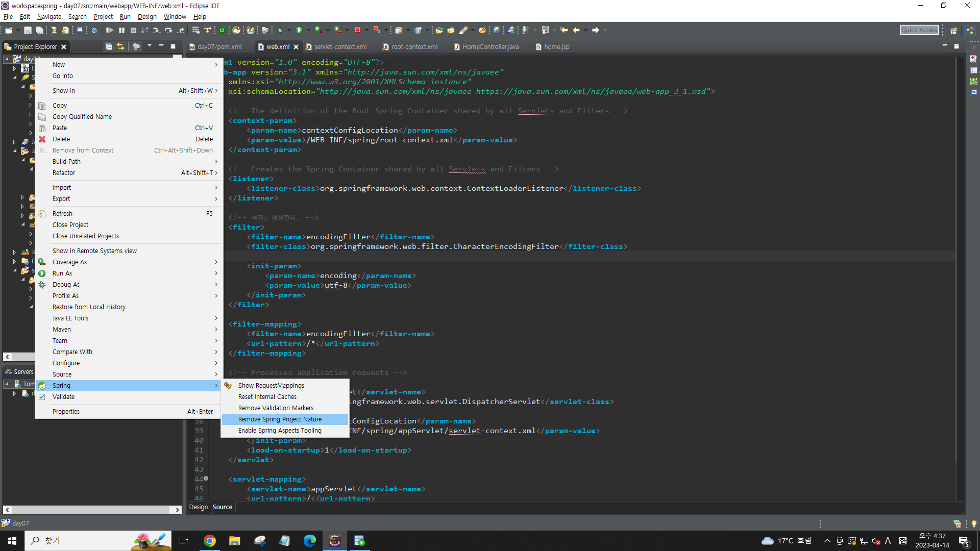
Task: Open the Navigate menu in menu bar
Action: point(49,17)
